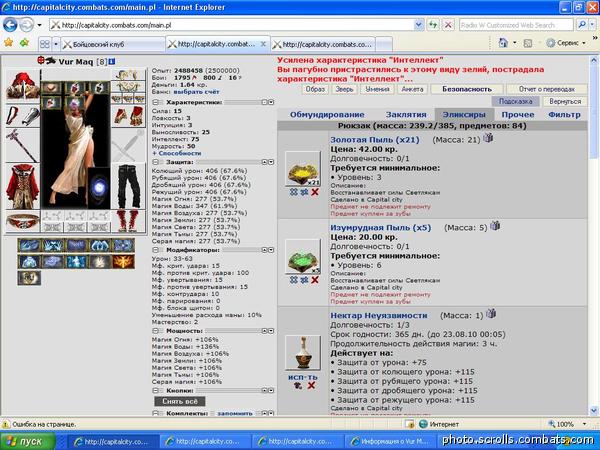This screenshot has width=600, height=450.
Task: Select the Эликсиры tab
Action: (464, 114)
